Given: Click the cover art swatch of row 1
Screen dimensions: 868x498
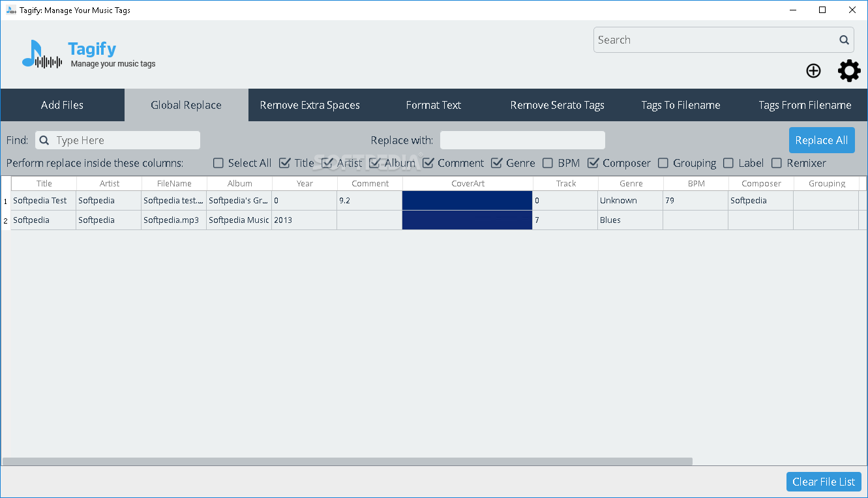Looking at the screenshot, I should [x=468, y=201].
